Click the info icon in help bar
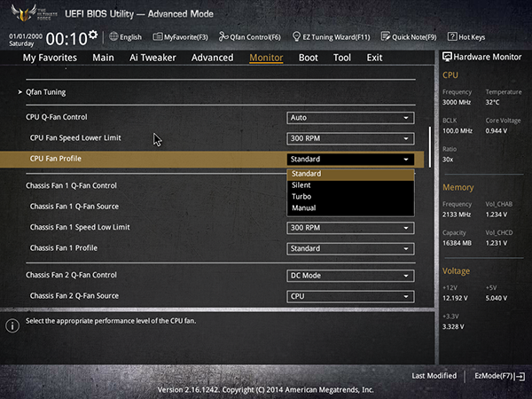This screenshot has height=399, width=532. (x=12, y=325)
